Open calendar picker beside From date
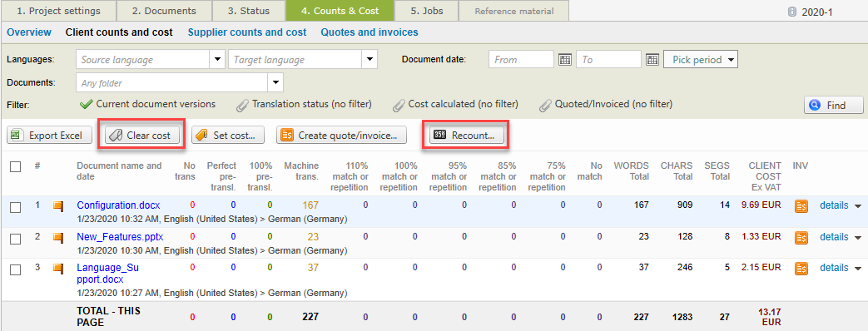 click(564, 60)
